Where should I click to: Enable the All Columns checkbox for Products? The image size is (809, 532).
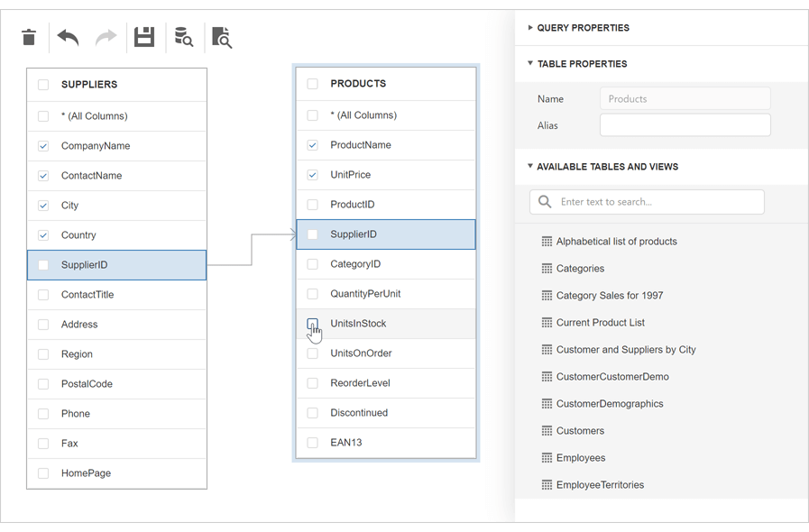point(312,115)
